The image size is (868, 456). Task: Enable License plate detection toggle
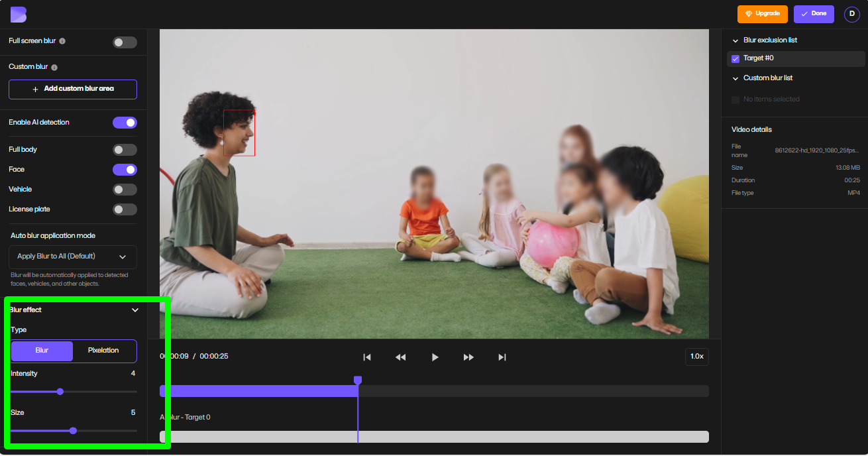tap(125, 209)
